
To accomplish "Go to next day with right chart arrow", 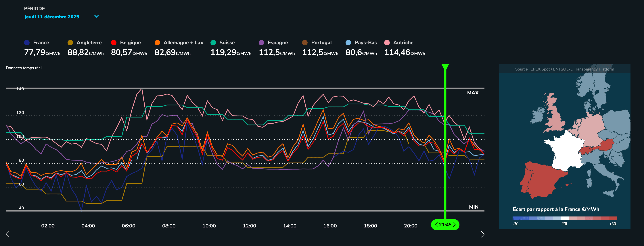I will (x=482, y=234).
